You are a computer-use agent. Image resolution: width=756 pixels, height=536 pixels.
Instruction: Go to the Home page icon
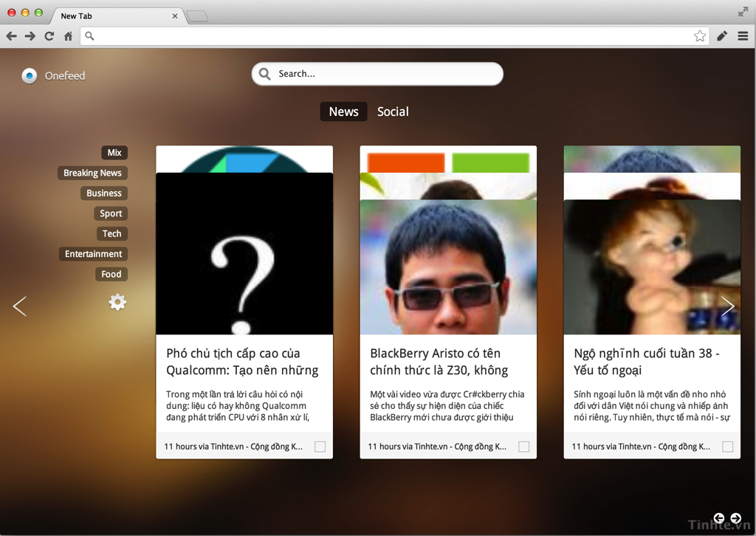click(x=68, y=36)
